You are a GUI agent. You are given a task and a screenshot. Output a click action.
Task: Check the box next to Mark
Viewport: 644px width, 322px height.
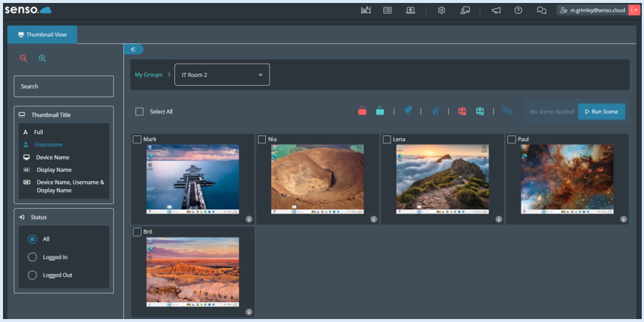[137, 139]
